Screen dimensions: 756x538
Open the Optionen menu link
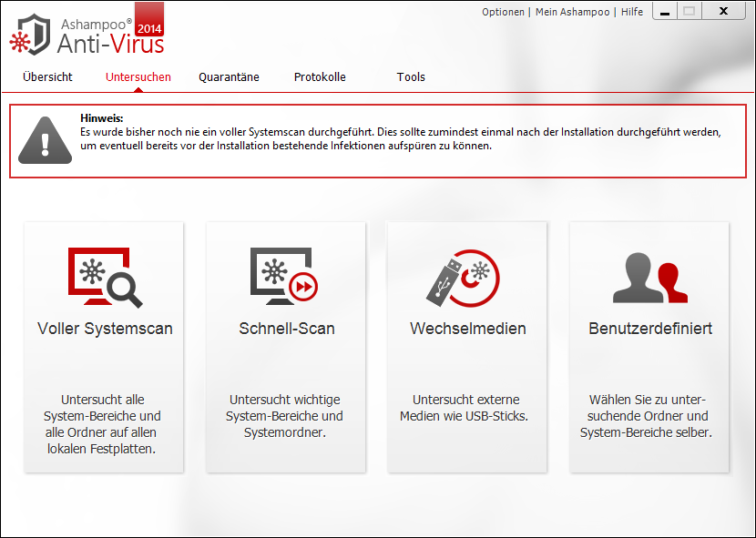point(503,12)
